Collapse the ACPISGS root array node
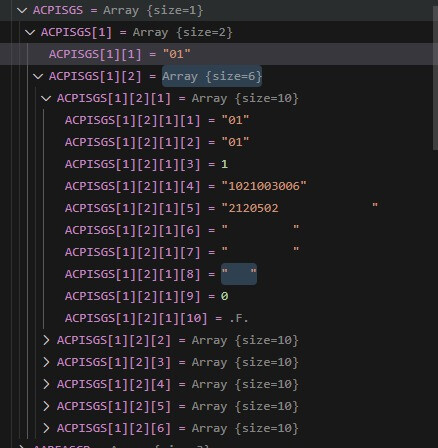The height and width of the screenshot is (448, 438). point(22,10)
